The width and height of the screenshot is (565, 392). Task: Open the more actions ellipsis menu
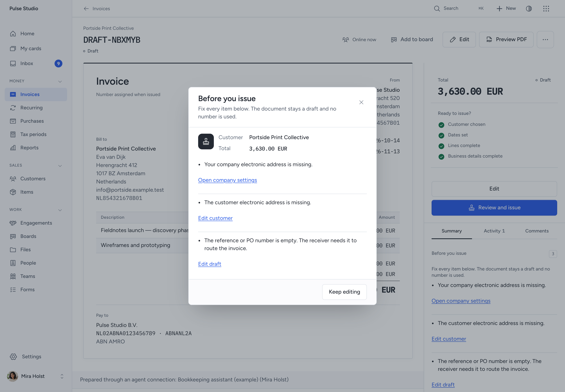[x=545, y=40]
